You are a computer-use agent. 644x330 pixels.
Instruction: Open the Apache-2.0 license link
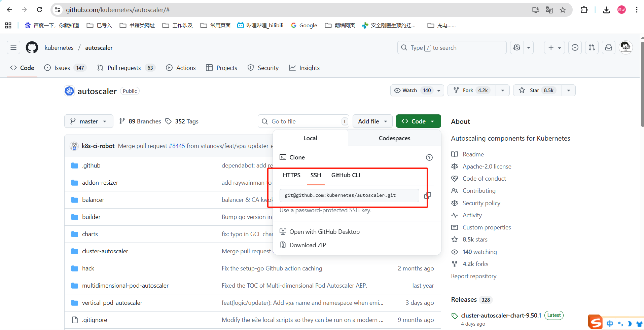[481, 167]
